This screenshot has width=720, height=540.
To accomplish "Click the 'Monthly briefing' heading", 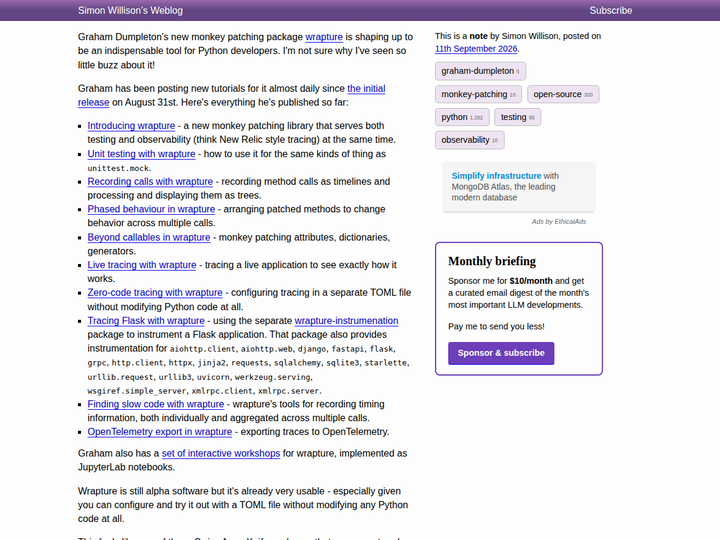I will point(492,261).
